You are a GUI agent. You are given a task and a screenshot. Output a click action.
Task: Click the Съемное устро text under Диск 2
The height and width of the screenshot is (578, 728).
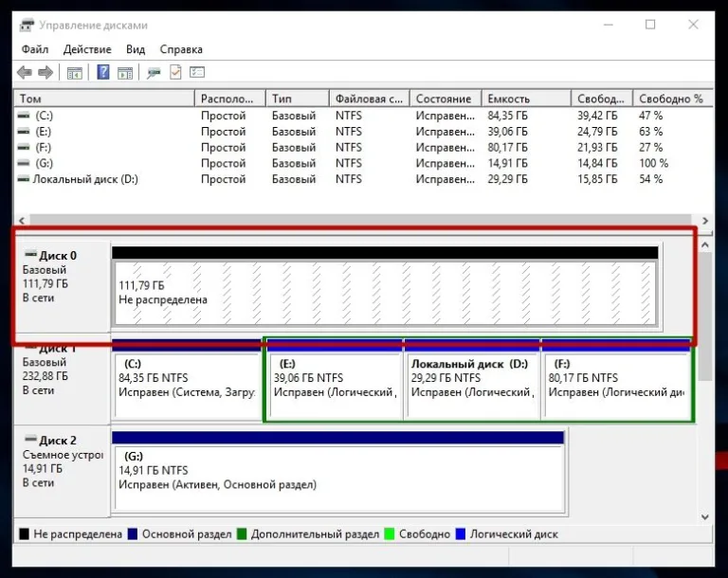click(x=63, y=455)
